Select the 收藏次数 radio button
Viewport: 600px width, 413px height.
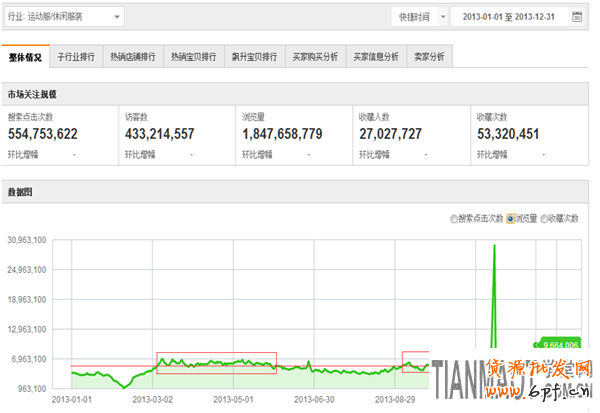(x=545, y=218)
